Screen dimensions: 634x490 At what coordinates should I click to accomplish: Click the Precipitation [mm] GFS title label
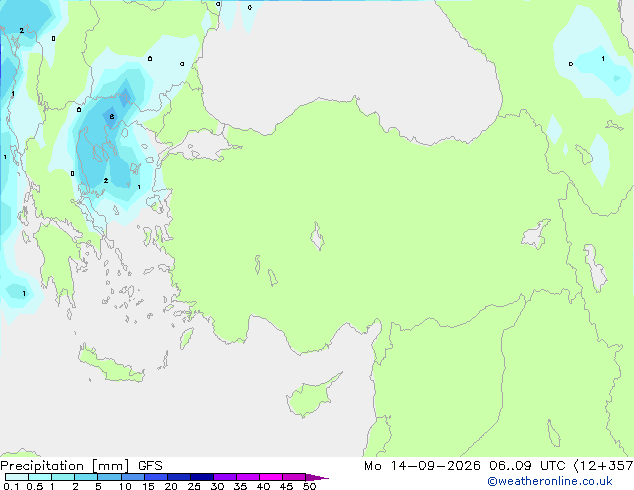click(81, 466)
